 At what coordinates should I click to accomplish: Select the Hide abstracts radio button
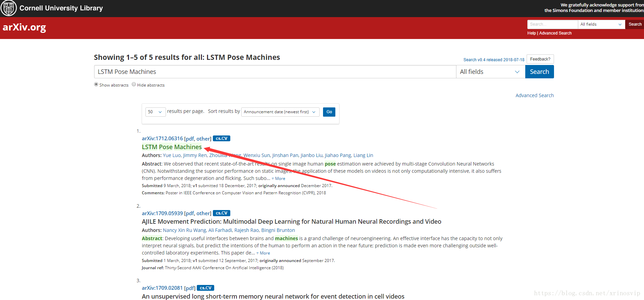click(x=134, y=84)
